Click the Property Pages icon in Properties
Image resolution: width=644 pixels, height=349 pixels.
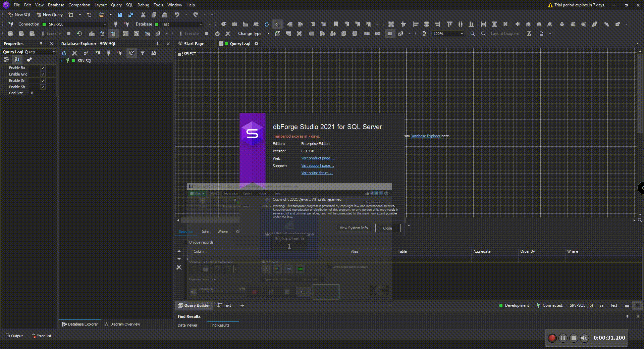point(29,60)
